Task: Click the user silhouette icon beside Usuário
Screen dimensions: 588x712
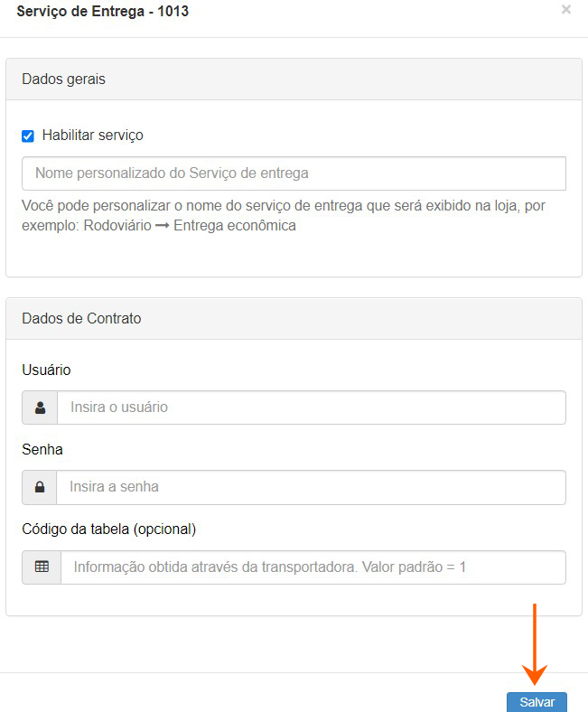Action: tap(40, 408)
